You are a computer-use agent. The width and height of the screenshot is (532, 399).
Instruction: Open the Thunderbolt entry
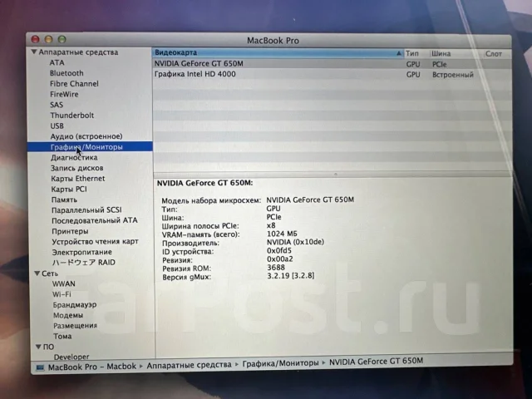(x=72, y=116)
